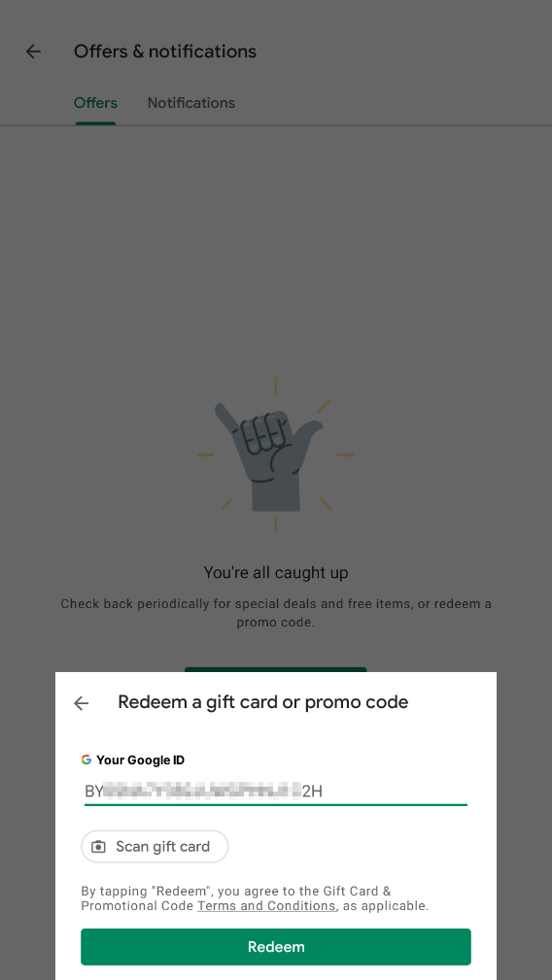Click the green Redeem button

(276, 947)
